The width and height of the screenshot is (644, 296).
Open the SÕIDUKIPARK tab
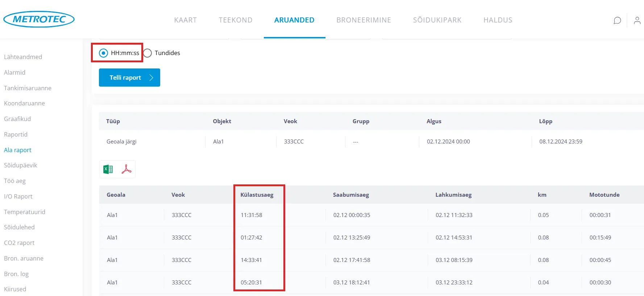point(437,20)
